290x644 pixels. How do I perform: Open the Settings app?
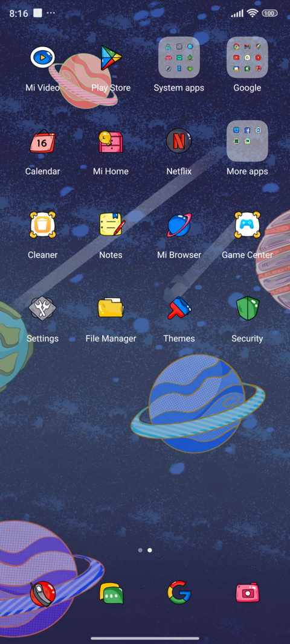click(42, 308)
